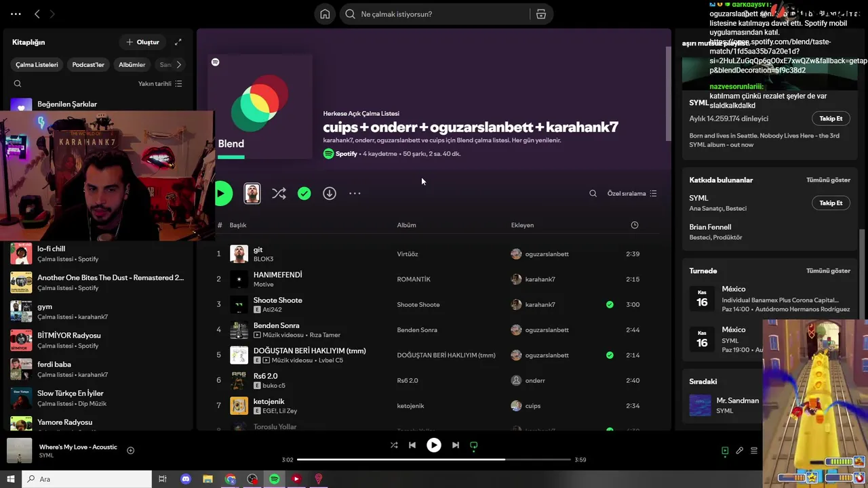This screenshot has width=868, height=488.
Task: Toggle the green saved-to-library checkmark
Action: click(304, 194)
